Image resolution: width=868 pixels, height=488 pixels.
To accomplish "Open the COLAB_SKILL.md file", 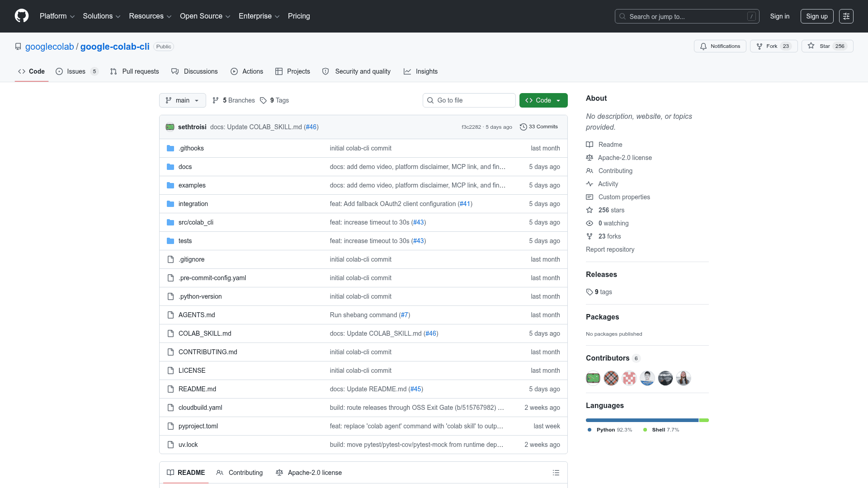I will tap(205, 333).
